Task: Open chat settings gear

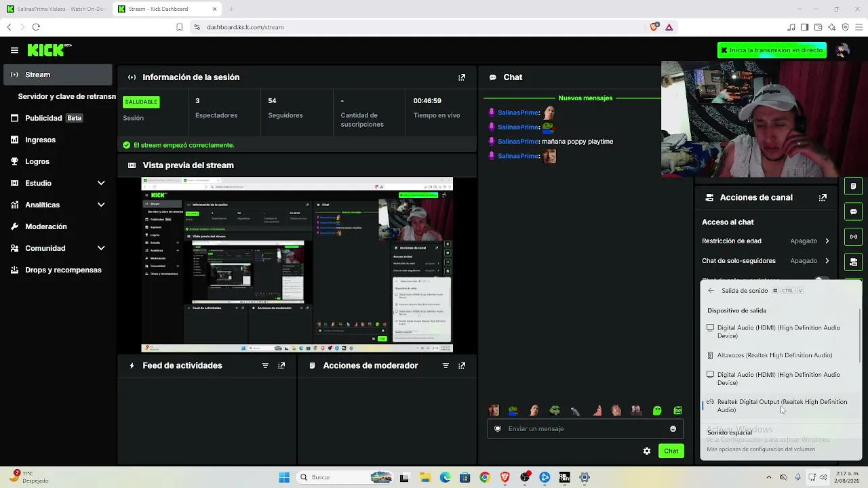Action: click(647, 451)
